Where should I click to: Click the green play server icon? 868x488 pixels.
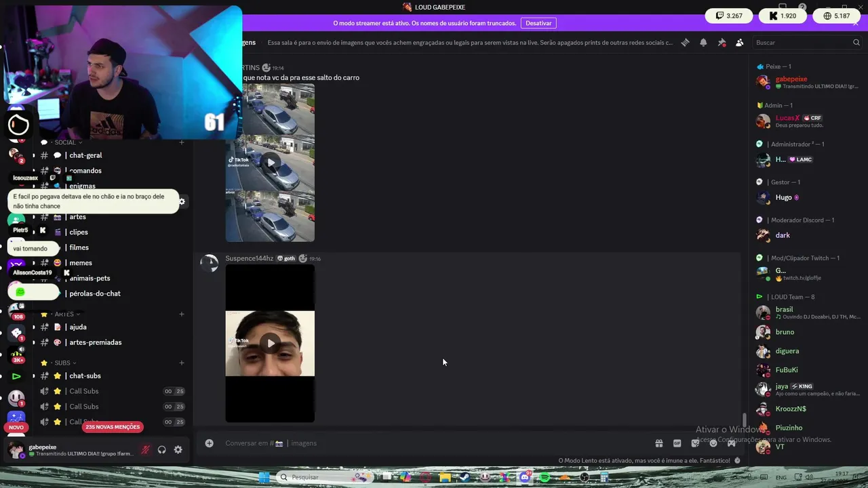click(x=16, y=376)
